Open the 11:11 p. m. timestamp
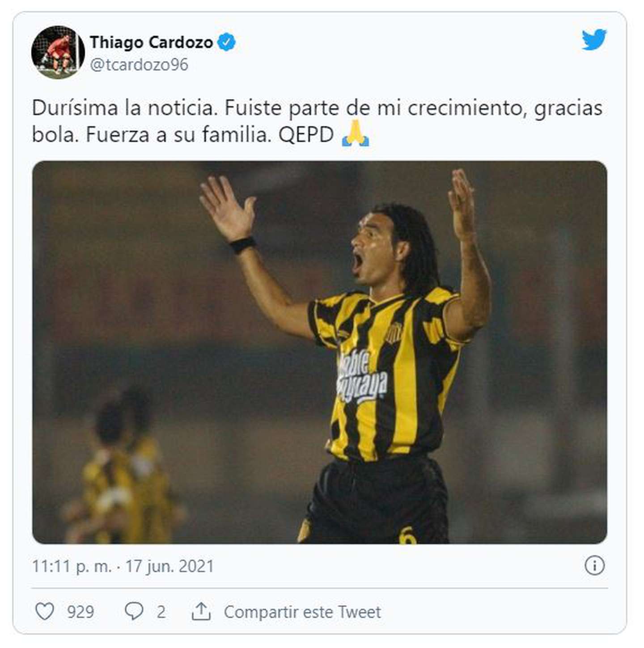 point(72,566)
